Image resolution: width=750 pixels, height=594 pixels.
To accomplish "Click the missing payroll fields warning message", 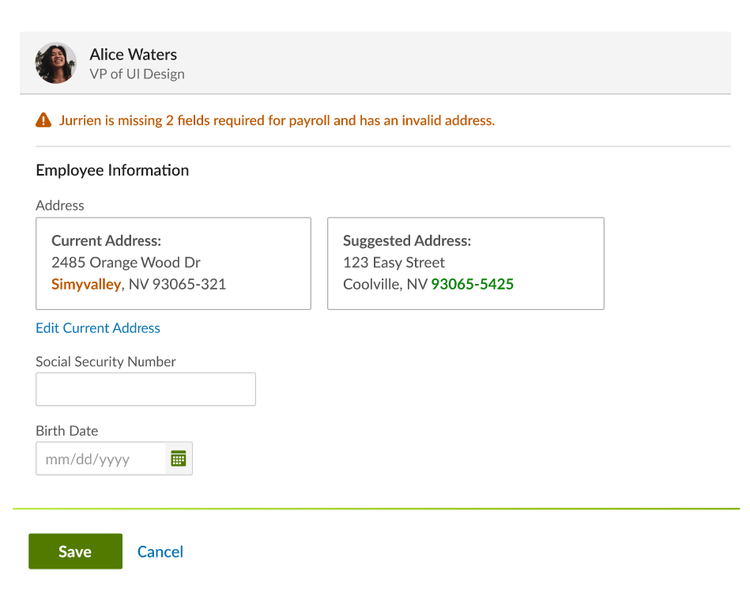I will click(277, 121).
